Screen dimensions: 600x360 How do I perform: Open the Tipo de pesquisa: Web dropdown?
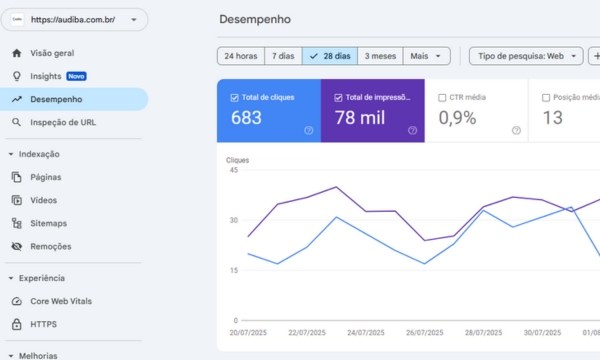click(x=526, y=56)
